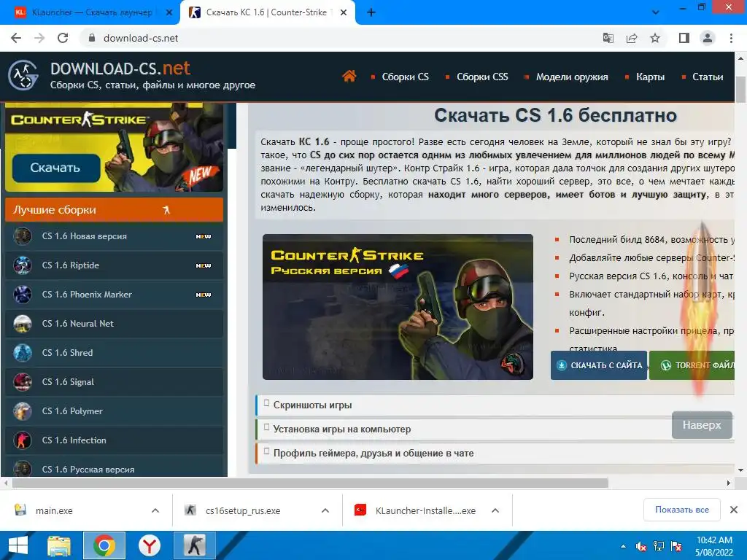Click the Counter-Strike icon in the taskbar
This screenshot has height=560, width=747.
click(194, 545)
